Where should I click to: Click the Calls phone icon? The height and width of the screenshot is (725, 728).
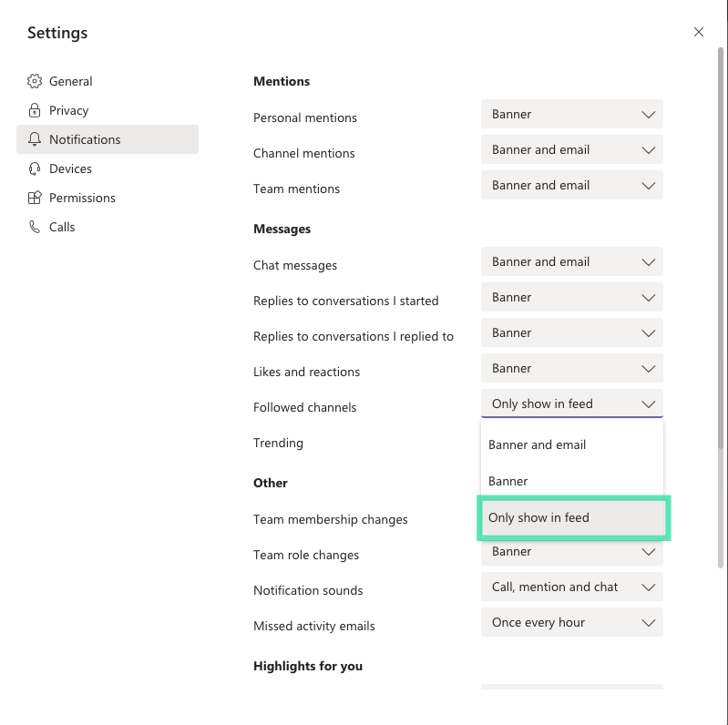(35, 227)
